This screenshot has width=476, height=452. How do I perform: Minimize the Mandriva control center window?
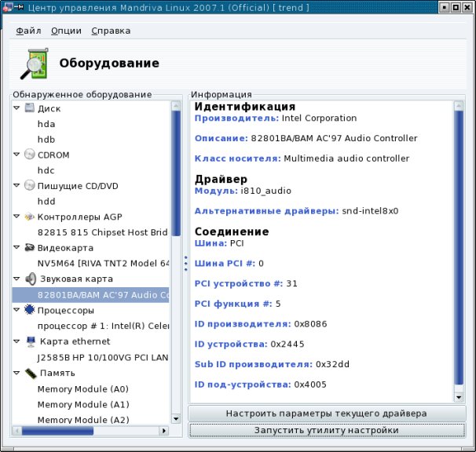[x=445, y=7]
